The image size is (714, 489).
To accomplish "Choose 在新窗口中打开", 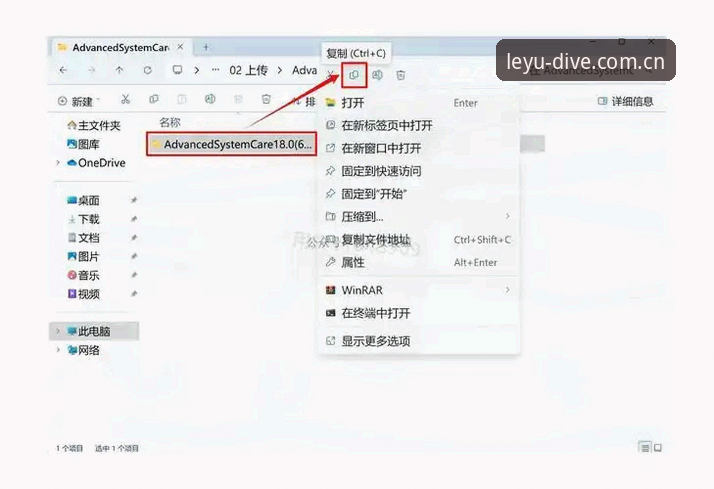I will pyautogui.click(x=419, y=148).
